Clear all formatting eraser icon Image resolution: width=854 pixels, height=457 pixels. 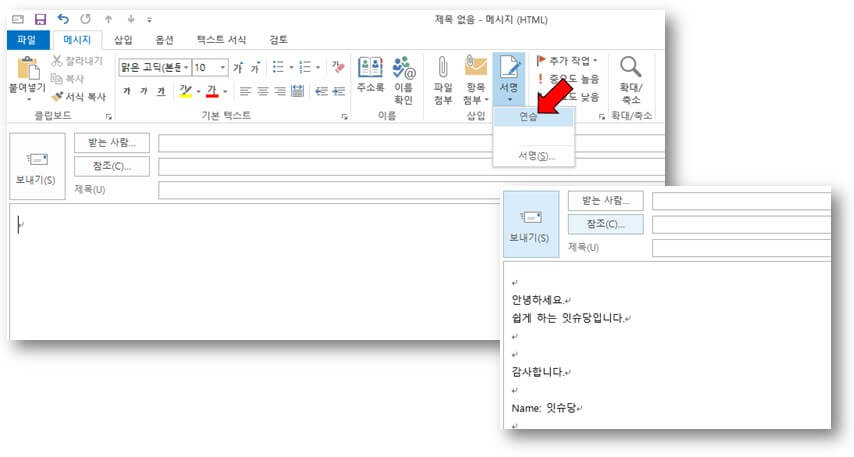tap(338, 68)
